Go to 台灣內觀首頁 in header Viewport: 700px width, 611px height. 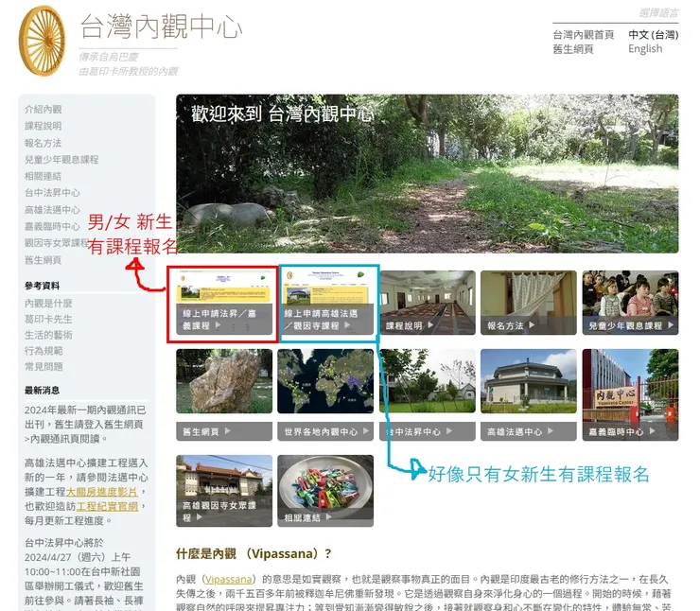tap(583, 35)
